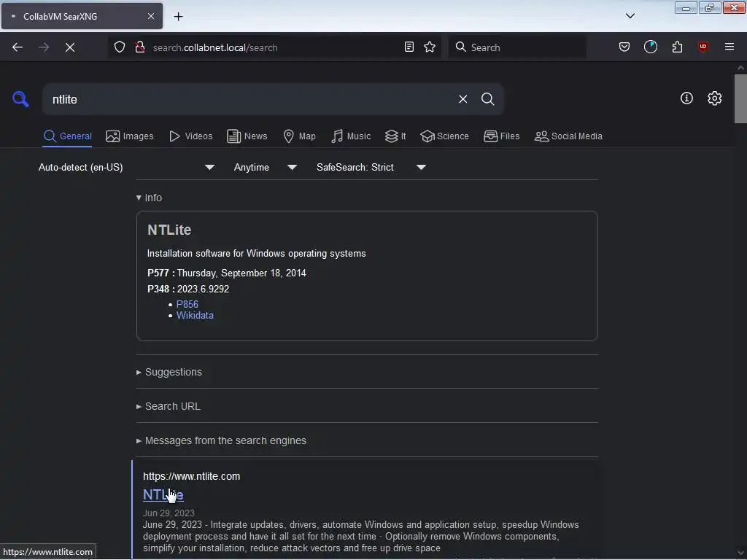Go to SearXNG home via logo
747x560 pixels.
(x=20, y=99)
